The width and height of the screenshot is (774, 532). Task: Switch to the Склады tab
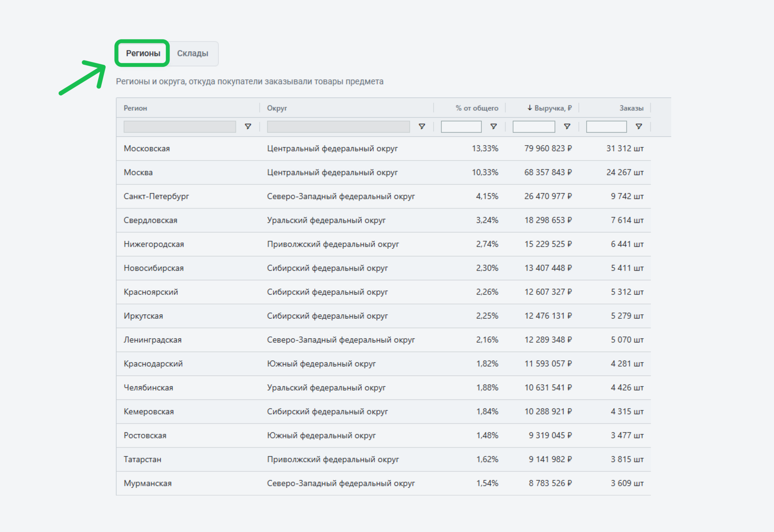192,53
